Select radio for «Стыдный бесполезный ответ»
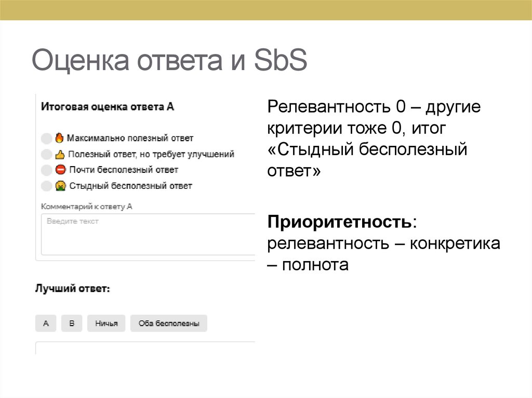The width and height of the screenshot is (532, 398). [x=46, y=185]
